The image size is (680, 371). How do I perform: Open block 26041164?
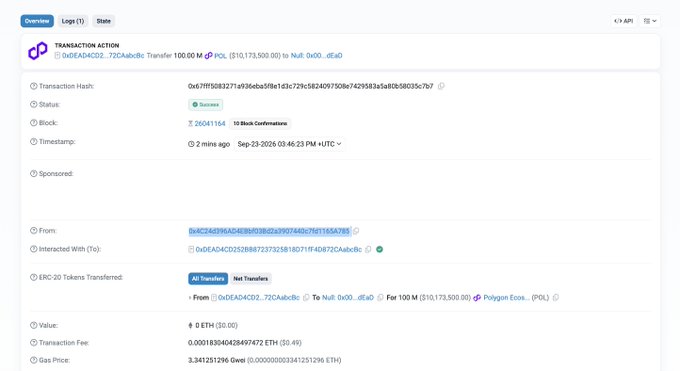click(x=210, y=124)
